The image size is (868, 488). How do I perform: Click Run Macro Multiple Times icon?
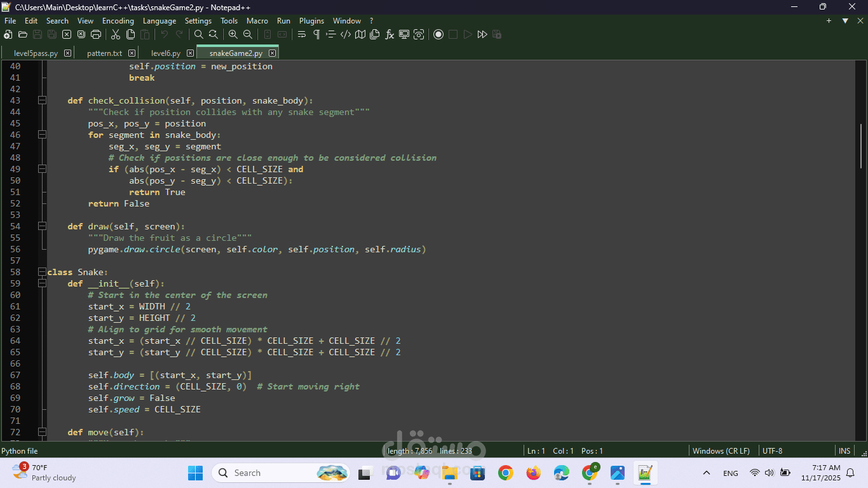pyautogui.click(x=482, y=34)
